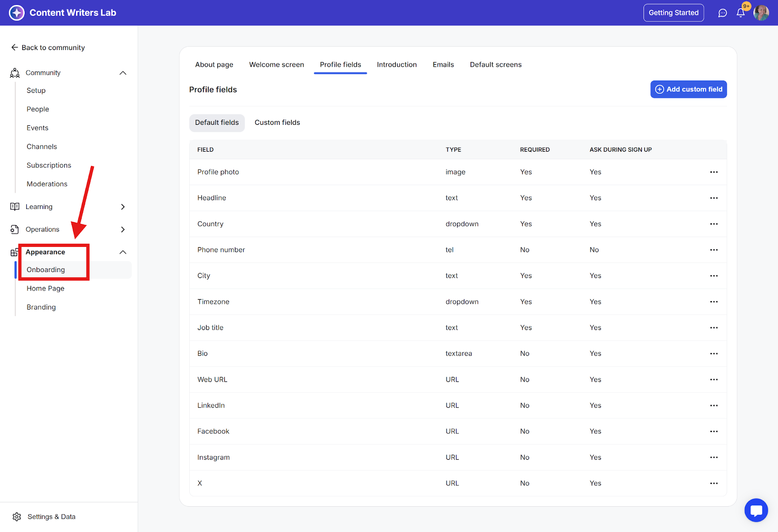Select the Custom fields tab
This screenshot has height=532, width=778.
(x=277, y=122)
